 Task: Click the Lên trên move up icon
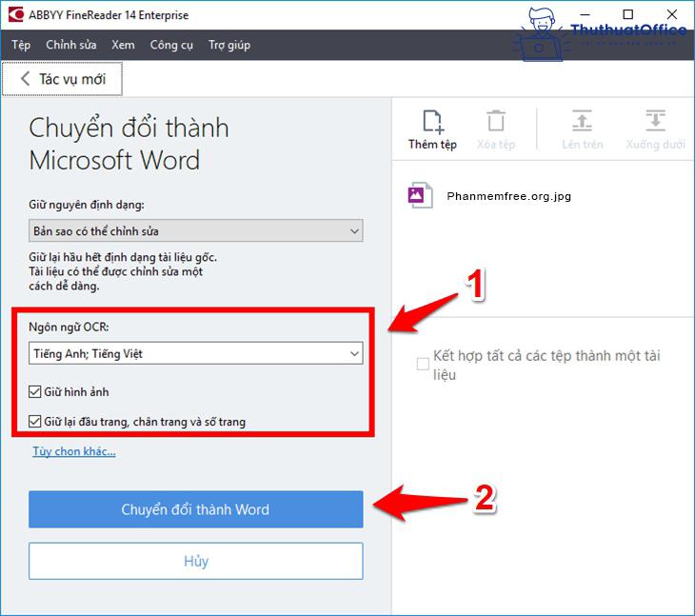582,122
